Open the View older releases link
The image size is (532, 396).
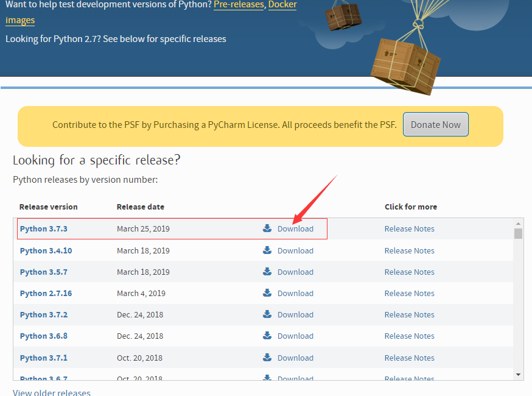(52, 392)
